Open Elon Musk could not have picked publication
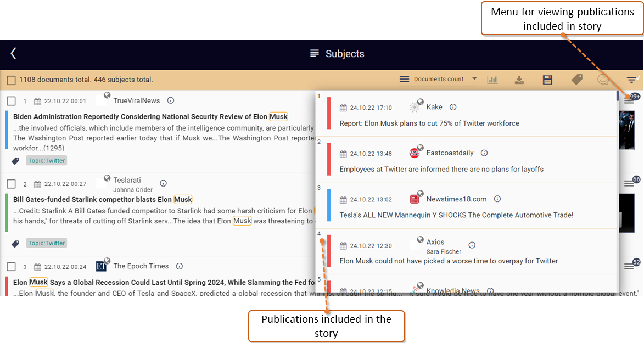644x343 pixels. click(449, 261)
